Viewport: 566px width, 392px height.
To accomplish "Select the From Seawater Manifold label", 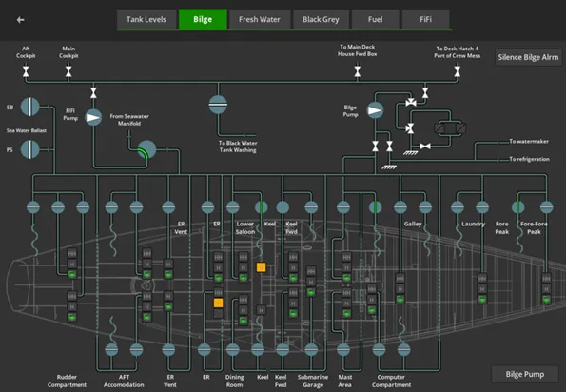I will point(129,120).
